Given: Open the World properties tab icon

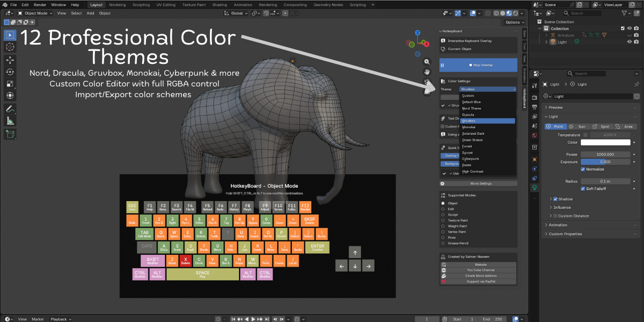Looking at the screenshot, I should tap(534, 135).
